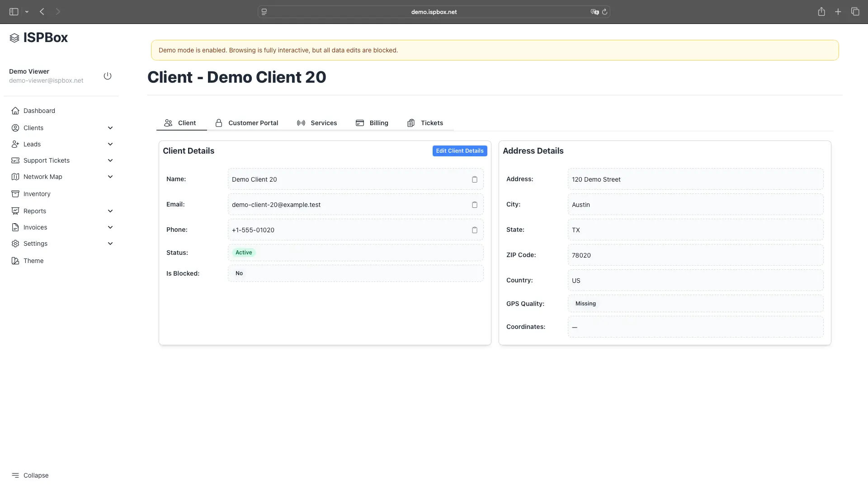Click the demo.ispbox.net address bar
This screenshot has width=868, height=488.
click(434, 12)
